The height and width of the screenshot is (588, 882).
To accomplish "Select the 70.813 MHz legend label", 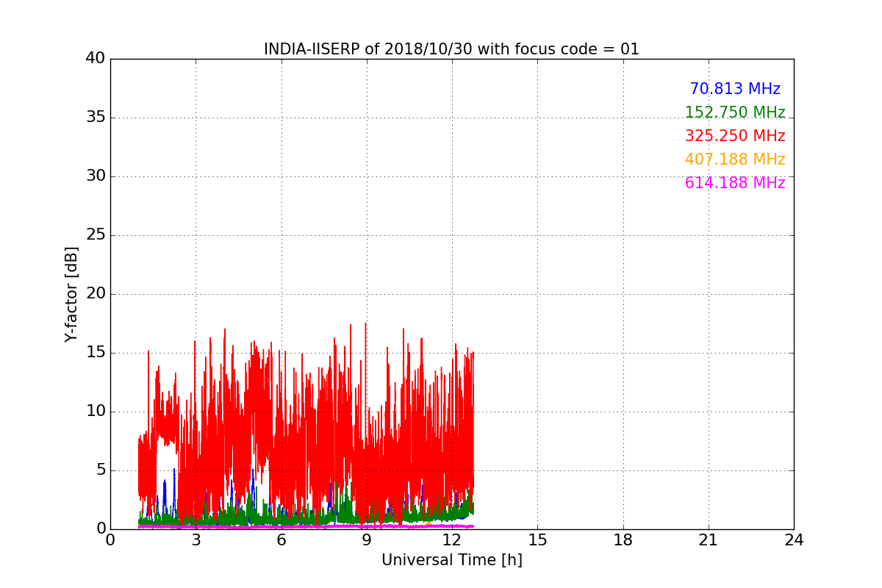I will click(735, 89).
